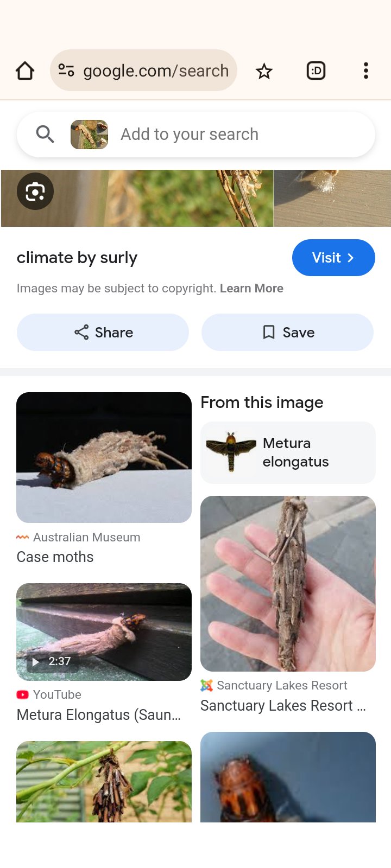Bookmark this page with the star icon

coord(264,71)
